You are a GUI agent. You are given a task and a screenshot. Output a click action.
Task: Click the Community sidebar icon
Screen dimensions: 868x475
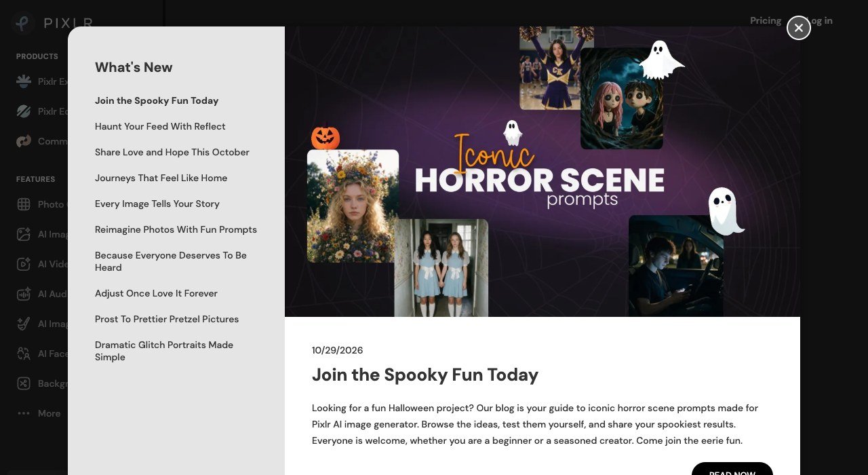pyautogui.click(x=24, y=141)
